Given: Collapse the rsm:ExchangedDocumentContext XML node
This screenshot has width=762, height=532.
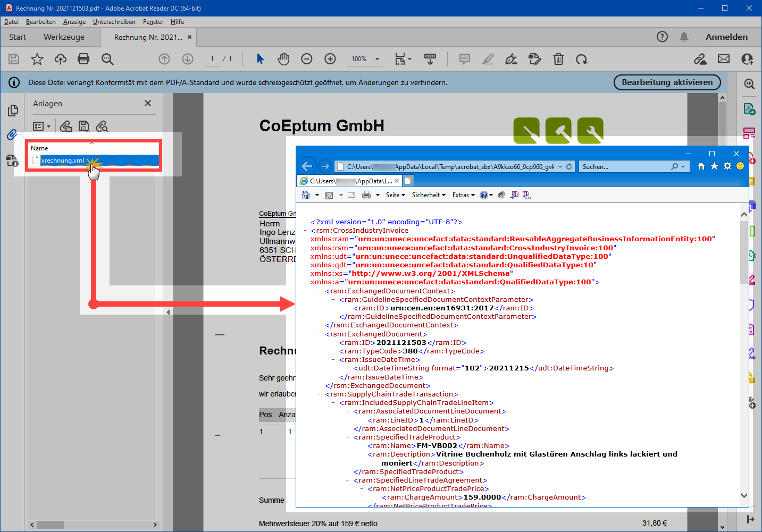Looking at the screenshot, I should 319,291.
